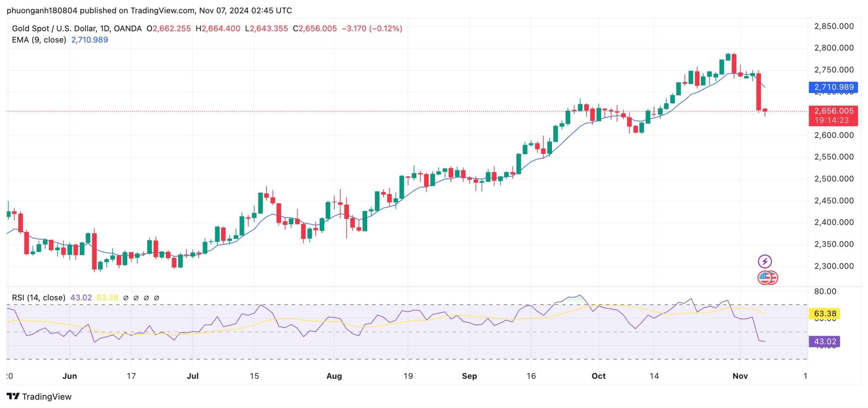Click the first RSI empty-value symbol
The image size is (868, 408).
(126, 298)
